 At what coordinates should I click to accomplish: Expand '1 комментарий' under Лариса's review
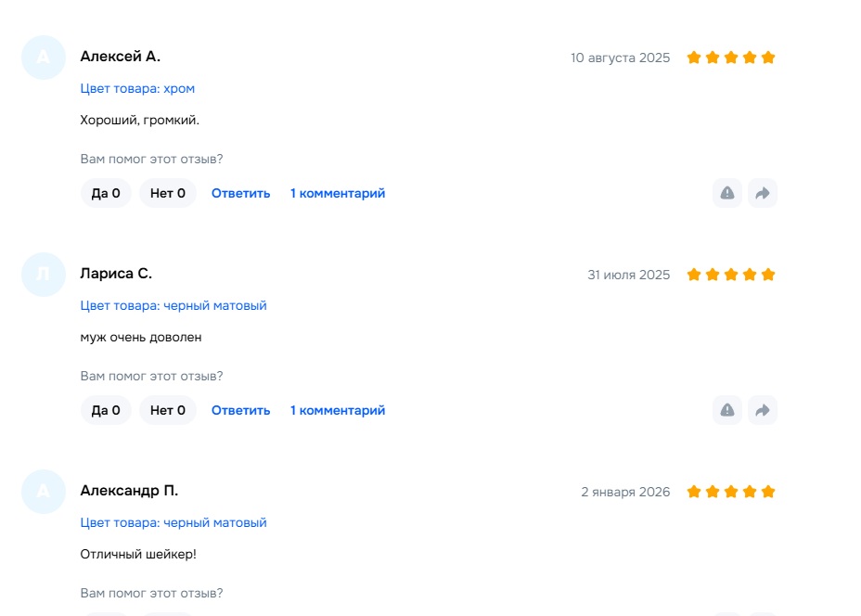coord(338,410)
